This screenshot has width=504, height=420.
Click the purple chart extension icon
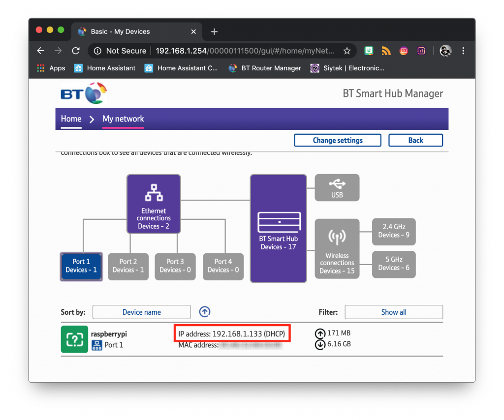421,51
